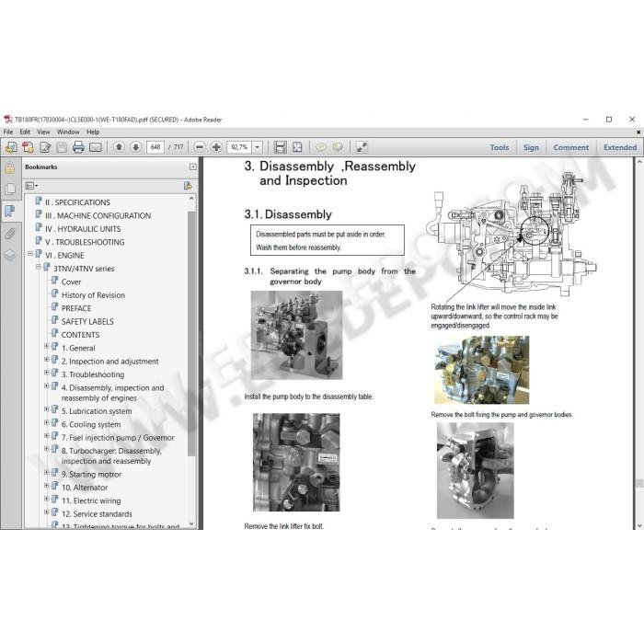Image resolution: width=644 pixels, height=644 pixels.
Task: Click the bookmarks scrollbar down arrow
Action: (x=191, y=523)
